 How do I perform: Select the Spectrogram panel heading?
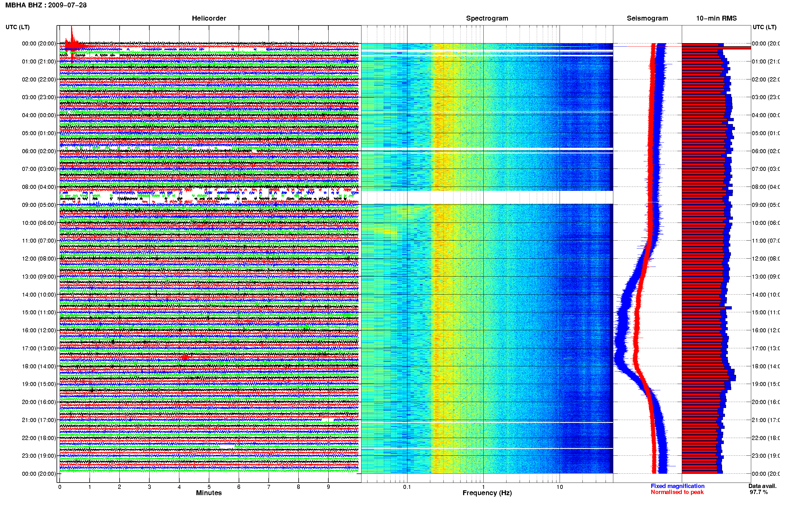point(487,18)
